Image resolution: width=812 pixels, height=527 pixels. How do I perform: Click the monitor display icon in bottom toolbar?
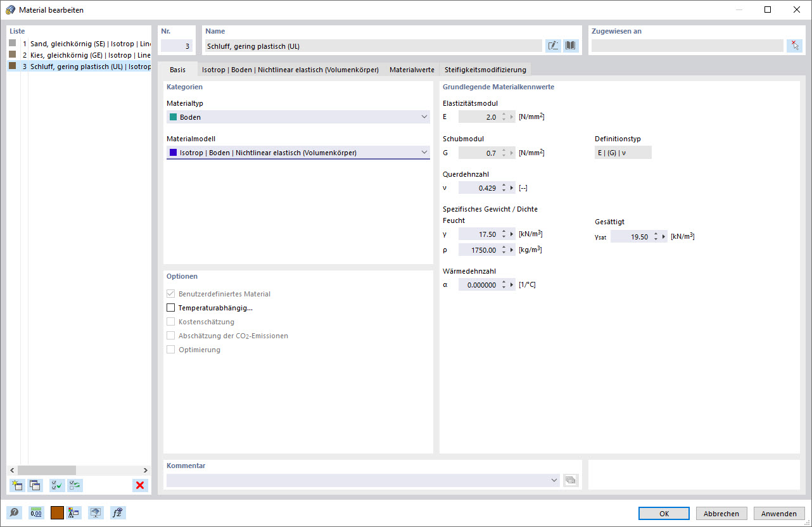click(x=96, y=513)
